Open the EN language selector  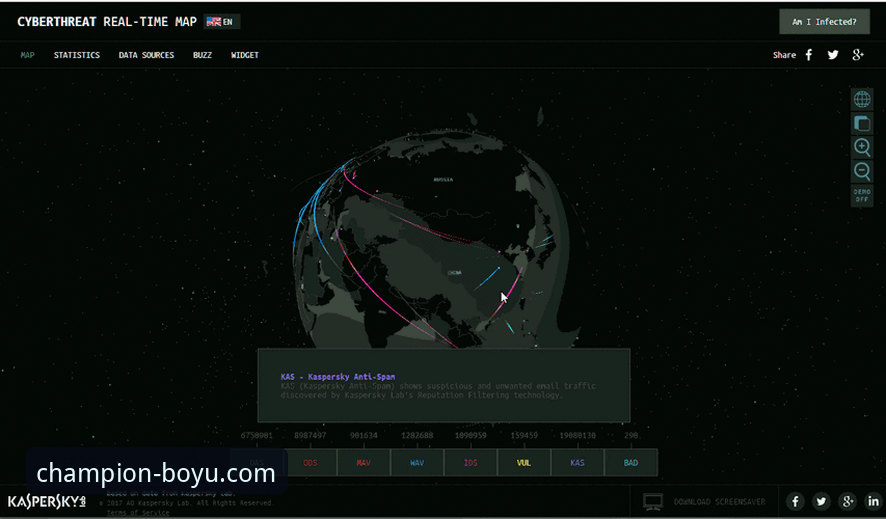coord(221,21)
